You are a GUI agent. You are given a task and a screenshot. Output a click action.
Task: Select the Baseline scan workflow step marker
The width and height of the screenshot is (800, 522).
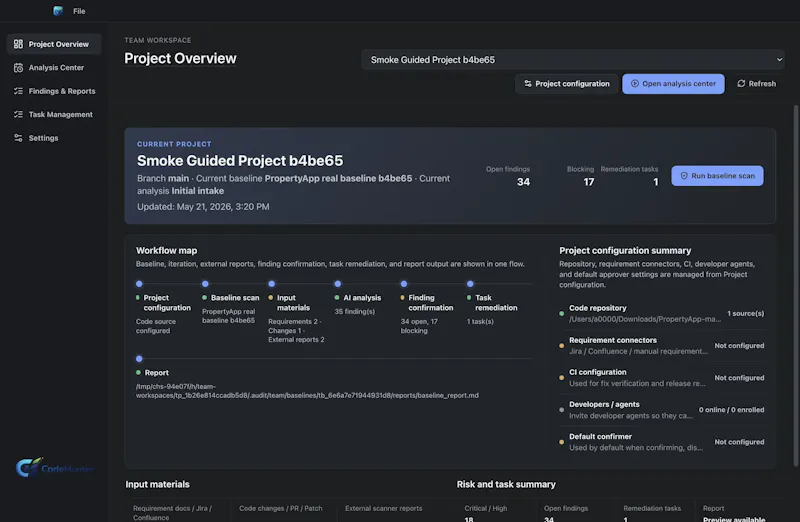tap(205, 284)
